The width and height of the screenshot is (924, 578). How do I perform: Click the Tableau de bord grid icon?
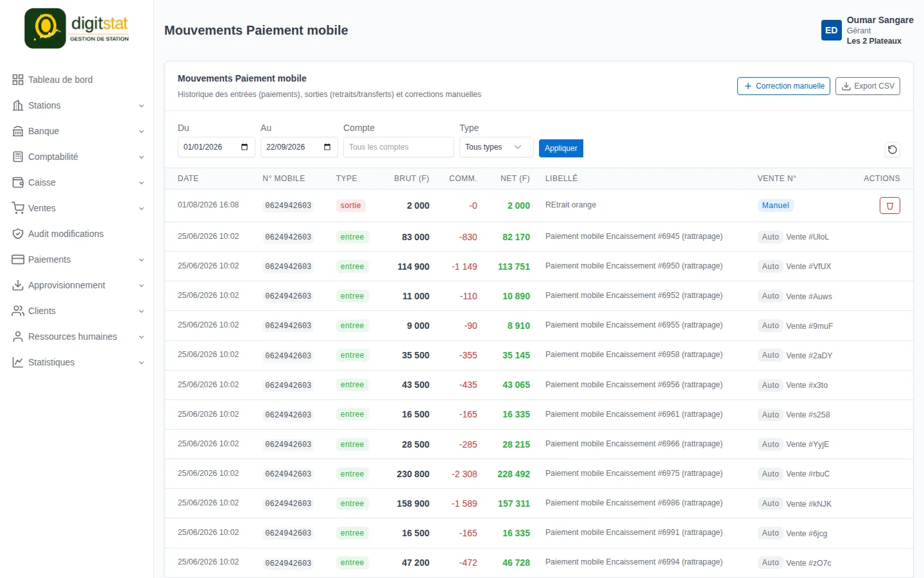point(18,80)
